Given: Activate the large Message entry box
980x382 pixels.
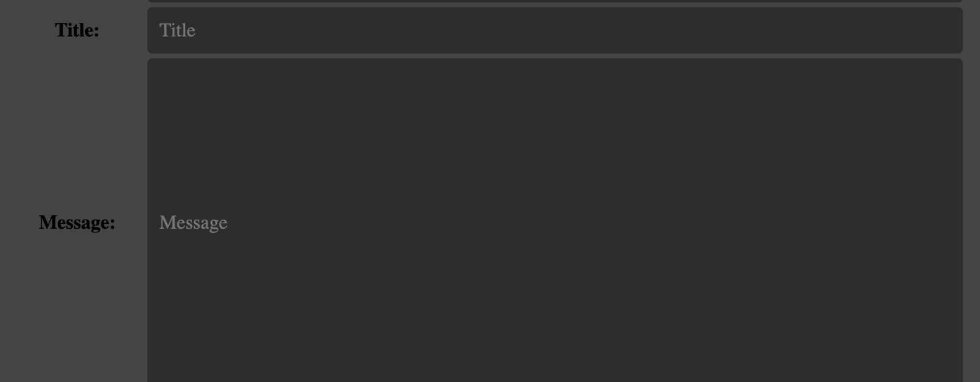Looking at the screenshot, I should pyautogui.click(x=555, y=220).
